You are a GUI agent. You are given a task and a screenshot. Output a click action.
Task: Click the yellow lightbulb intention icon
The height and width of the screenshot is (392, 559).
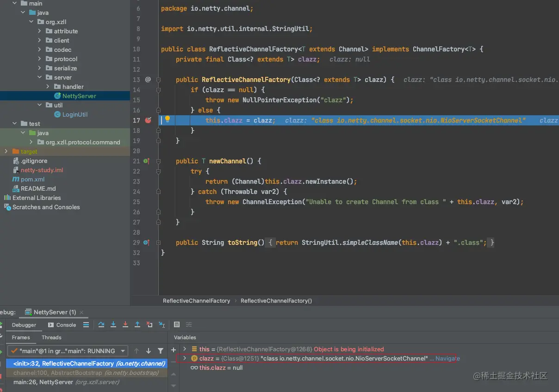(168, 119)
